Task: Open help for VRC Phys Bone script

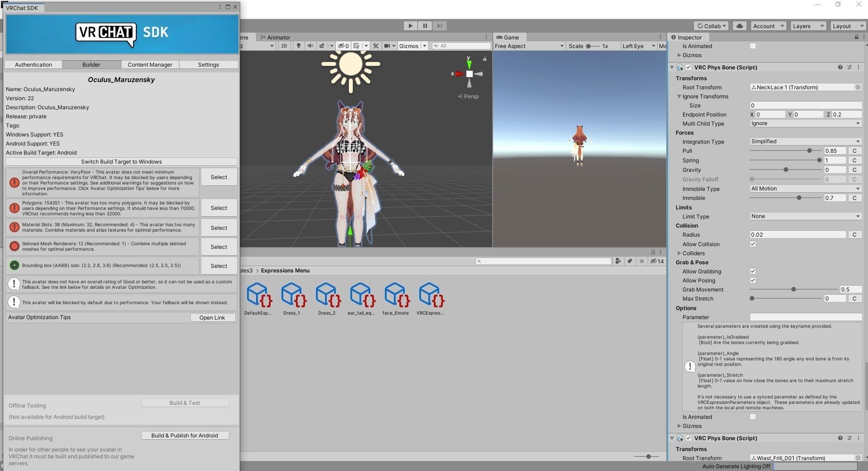Action: 840,67
